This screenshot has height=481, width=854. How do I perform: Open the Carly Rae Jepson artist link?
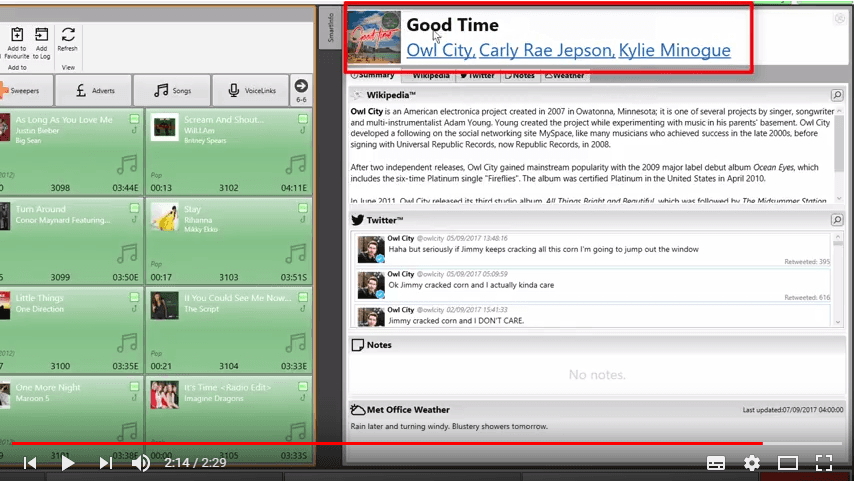coord(546,50)
